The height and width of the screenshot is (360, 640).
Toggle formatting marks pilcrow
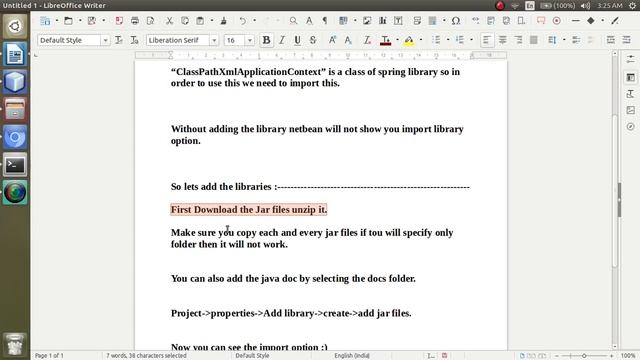point(324,21)
